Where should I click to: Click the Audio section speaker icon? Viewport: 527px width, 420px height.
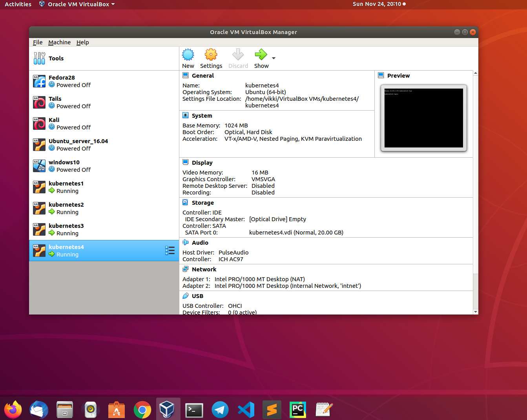185,242
